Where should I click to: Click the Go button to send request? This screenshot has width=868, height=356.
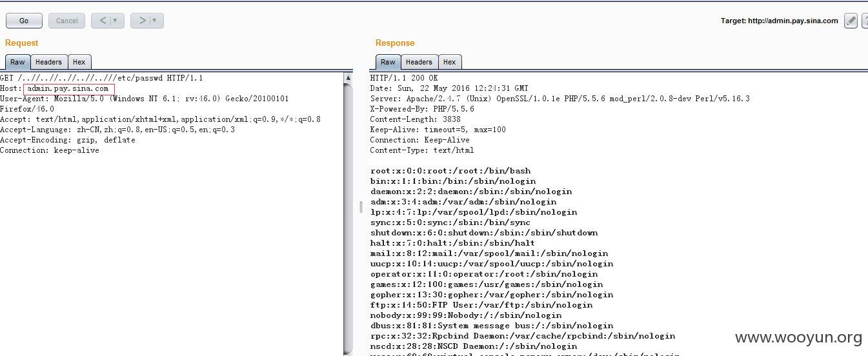tap(24, 21)
